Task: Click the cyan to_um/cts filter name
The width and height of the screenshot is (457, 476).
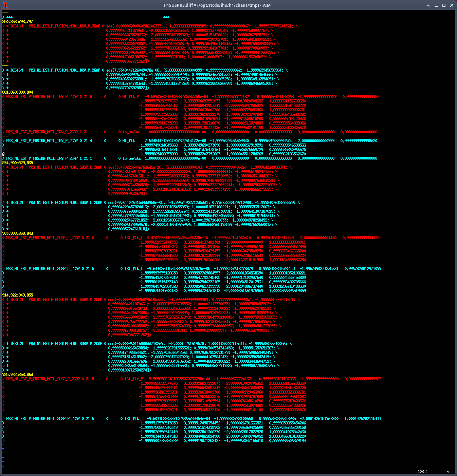Action: pyautogui.click(x=132, y=158)
